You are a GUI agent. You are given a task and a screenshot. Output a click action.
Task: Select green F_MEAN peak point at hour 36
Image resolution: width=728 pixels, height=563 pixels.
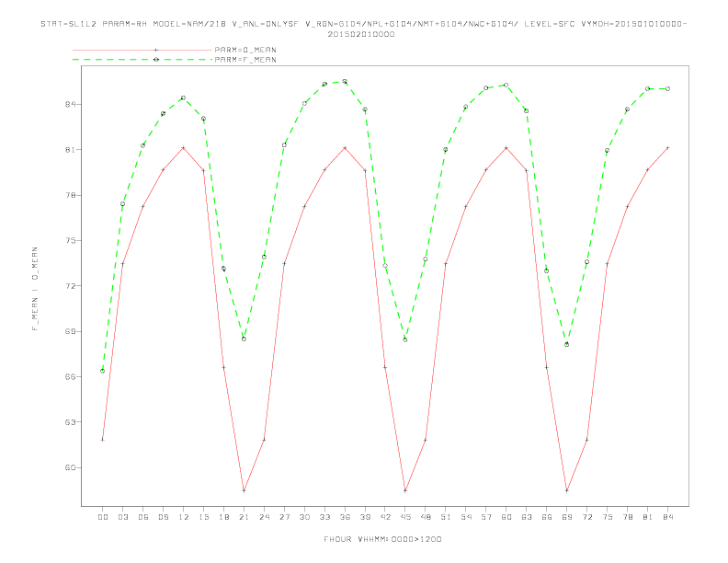345,81
